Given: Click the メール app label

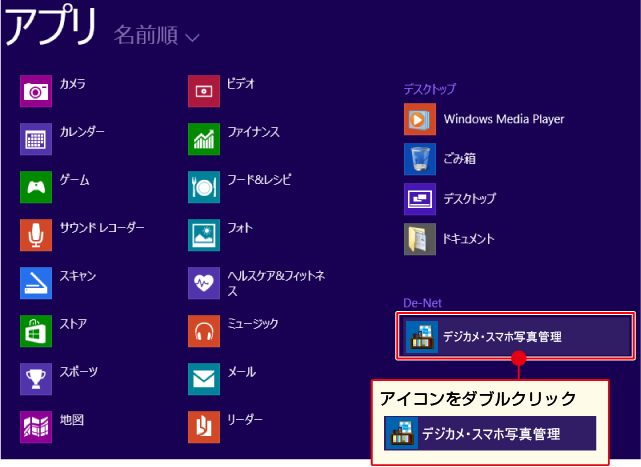Looking at the screenshot, I should (x=242, y=372).
